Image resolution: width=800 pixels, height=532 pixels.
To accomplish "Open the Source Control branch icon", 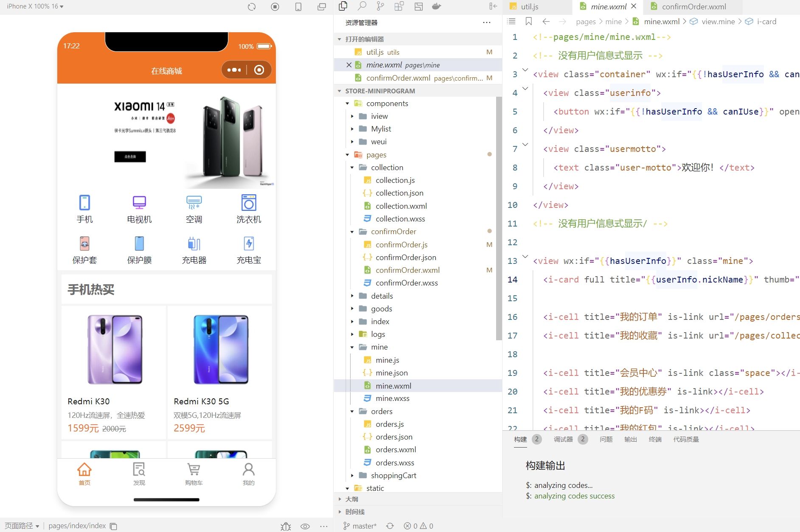I will coord(380,6).
